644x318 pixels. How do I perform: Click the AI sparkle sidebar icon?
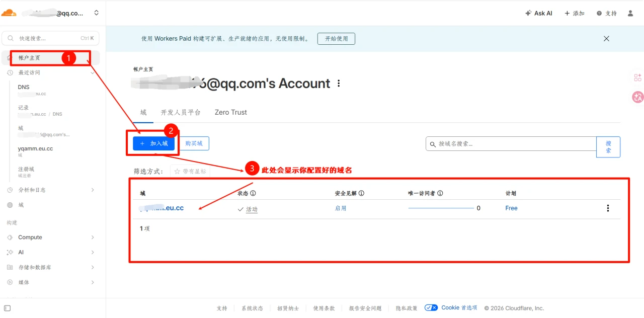pos(10,253)
